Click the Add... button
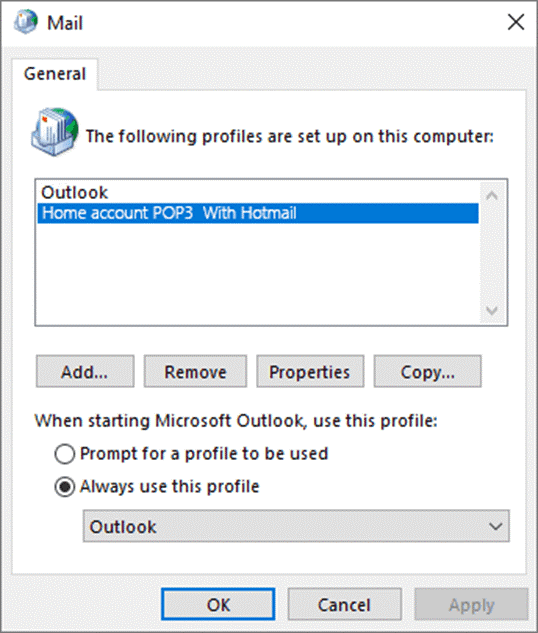 click(85, 371)
